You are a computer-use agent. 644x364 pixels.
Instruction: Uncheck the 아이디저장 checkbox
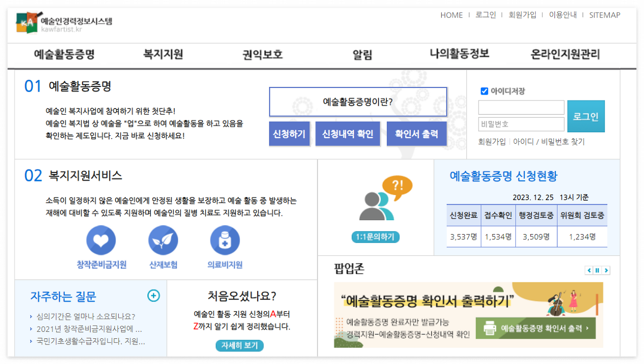(x=485, y=91)
